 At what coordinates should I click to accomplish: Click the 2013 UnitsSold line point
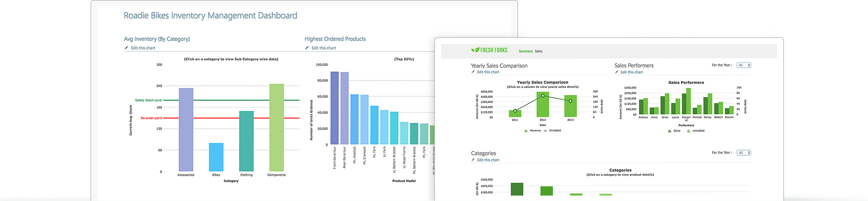(571, 101)
